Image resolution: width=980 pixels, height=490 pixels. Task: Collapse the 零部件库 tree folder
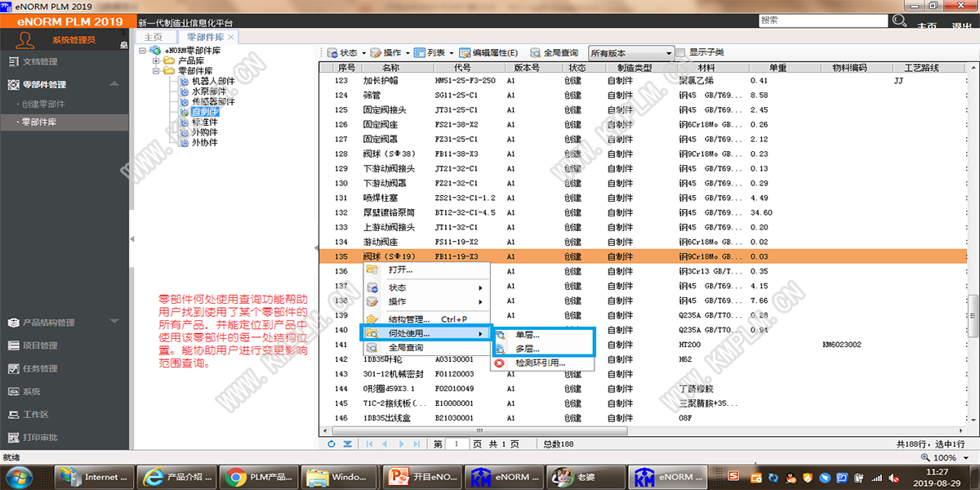pos(155,71)
